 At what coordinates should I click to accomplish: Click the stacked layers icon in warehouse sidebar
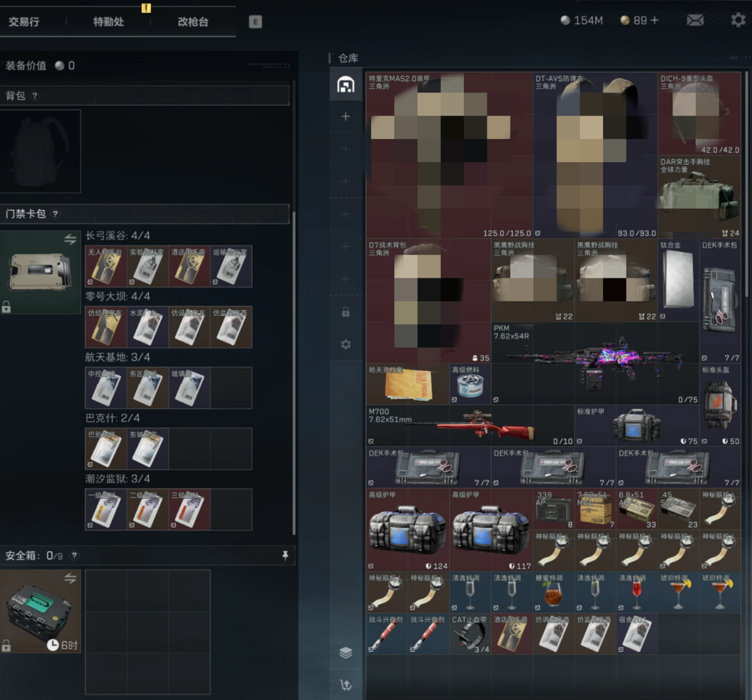click(x=345, y=653)
